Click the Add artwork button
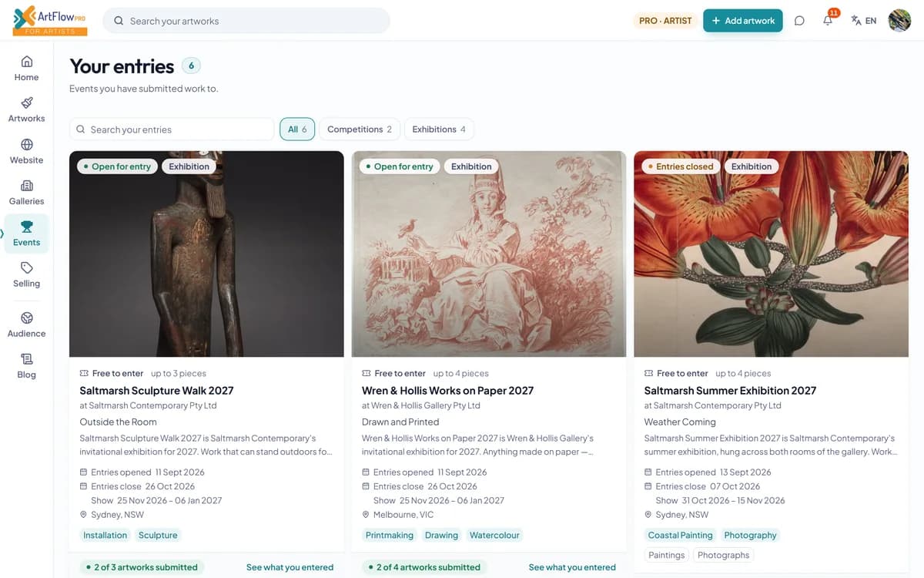This screenshot has width=924, height=578. pyautogui.click(x=743, y=21)
